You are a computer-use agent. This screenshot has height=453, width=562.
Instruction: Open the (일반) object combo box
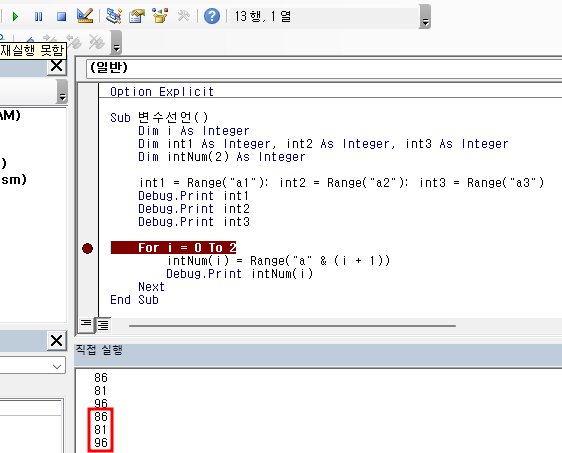(324, 68)
